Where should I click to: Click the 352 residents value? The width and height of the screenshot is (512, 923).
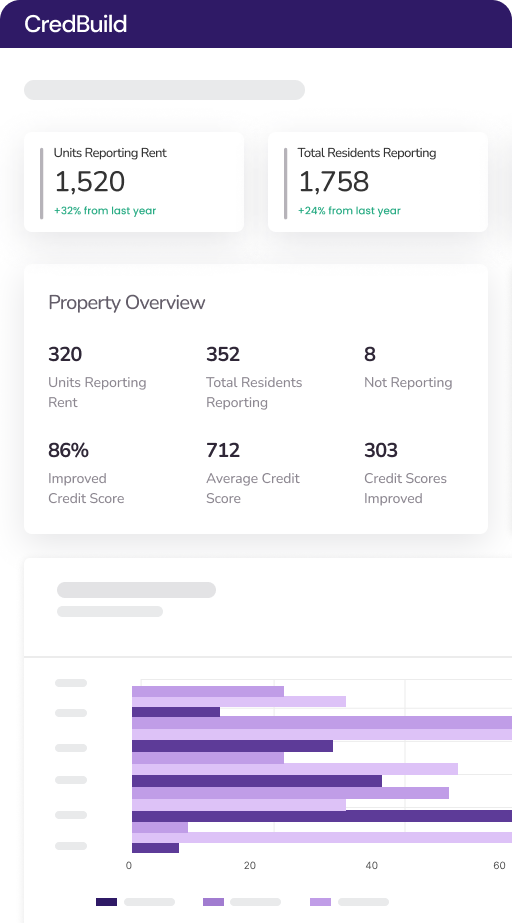coord(223,354)
